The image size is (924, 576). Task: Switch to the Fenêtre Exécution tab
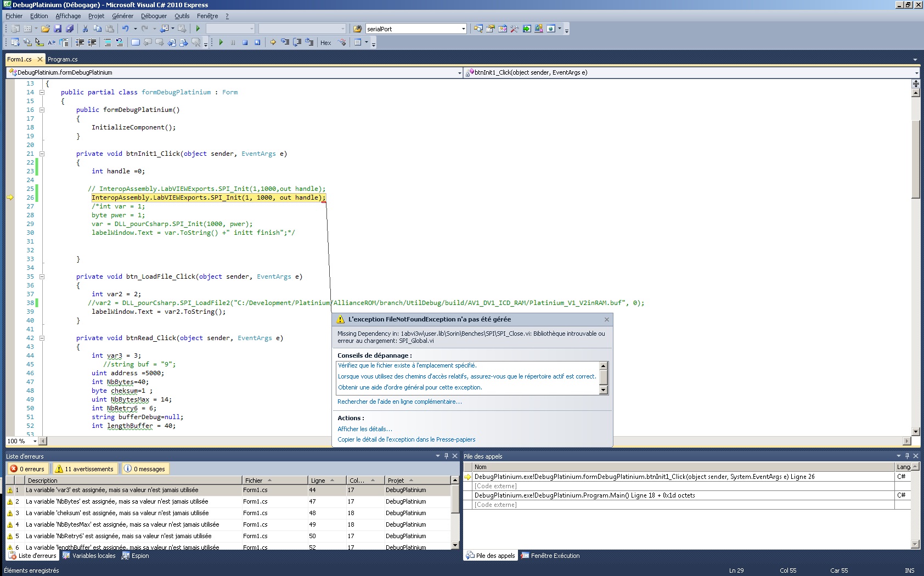click(550, 556)
